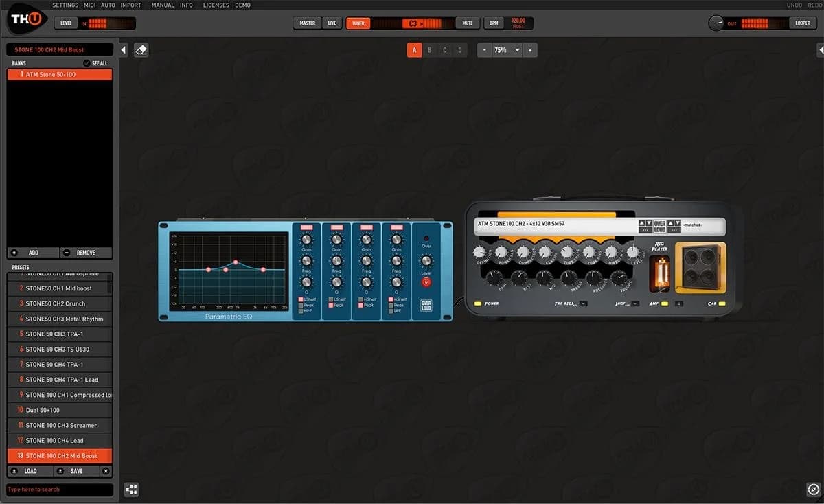Click the eraser clear-rig icon

[x=141, y=50]
